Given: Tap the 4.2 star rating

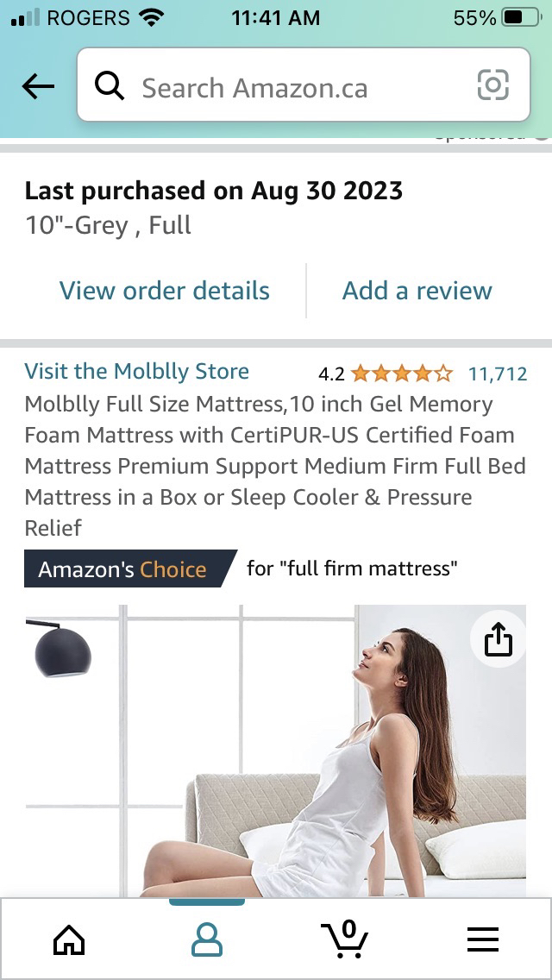Looking at the screenshot, I should tap(386, 374).
